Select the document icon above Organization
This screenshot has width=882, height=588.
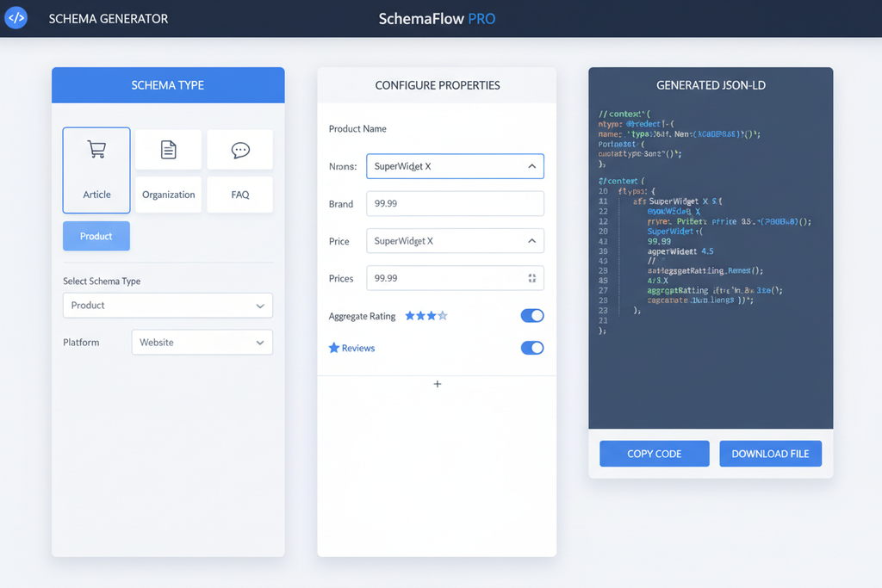click(167, 148)
